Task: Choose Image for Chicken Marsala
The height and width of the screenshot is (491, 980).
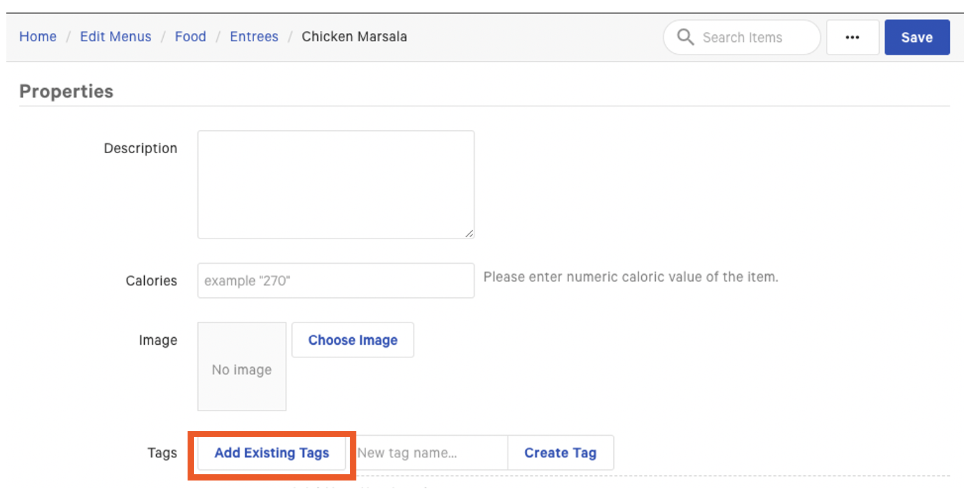Action: 352,340
